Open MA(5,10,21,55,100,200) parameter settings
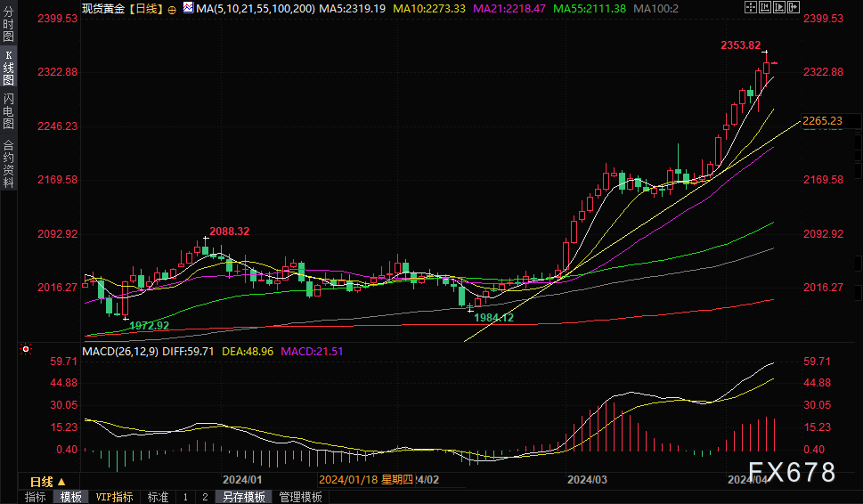Screen dimensions: 863x504 [x=254, y=7]
